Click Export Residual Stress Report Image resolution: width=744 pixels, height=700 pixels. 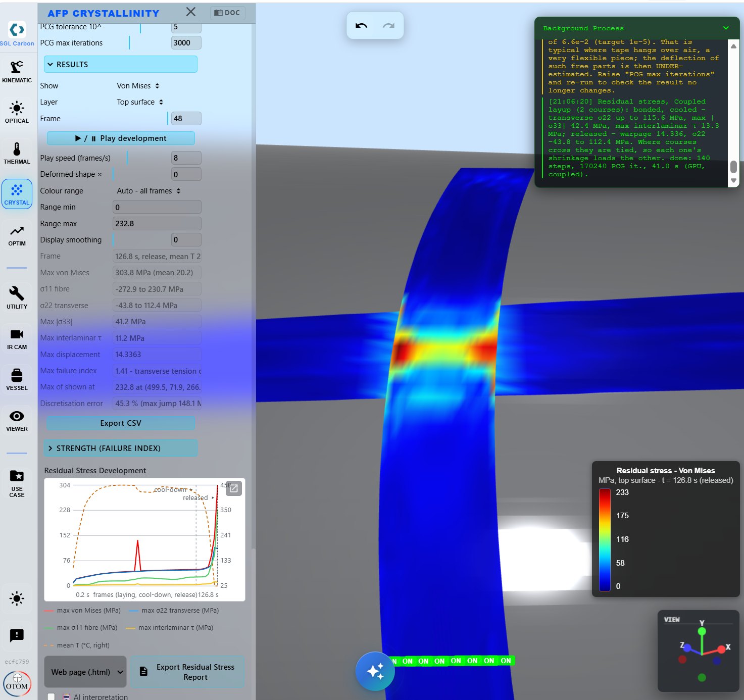188,672
